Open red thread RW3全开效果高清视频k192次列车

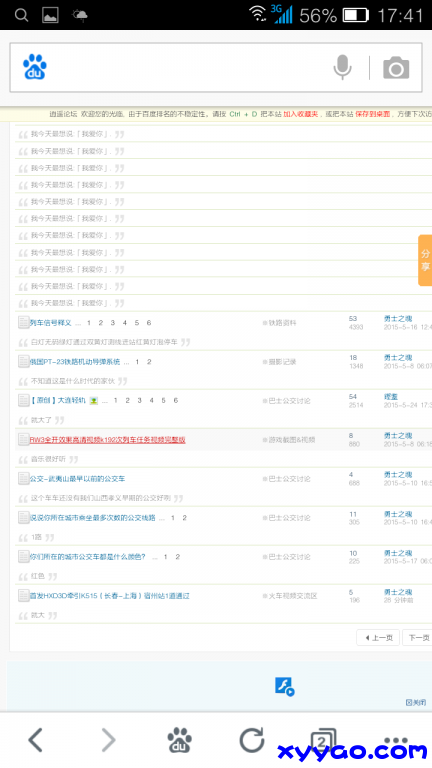107,440
